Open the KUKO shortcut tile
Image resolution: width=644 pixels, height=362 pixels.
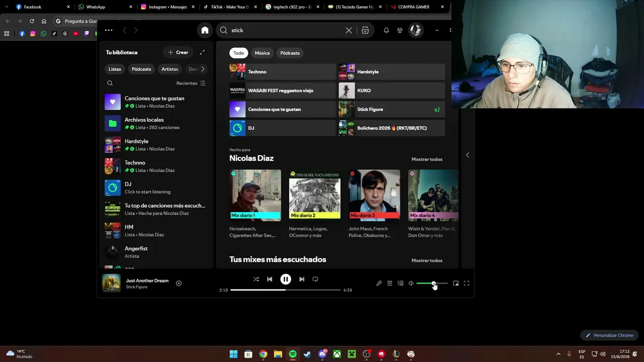[392, 90]
